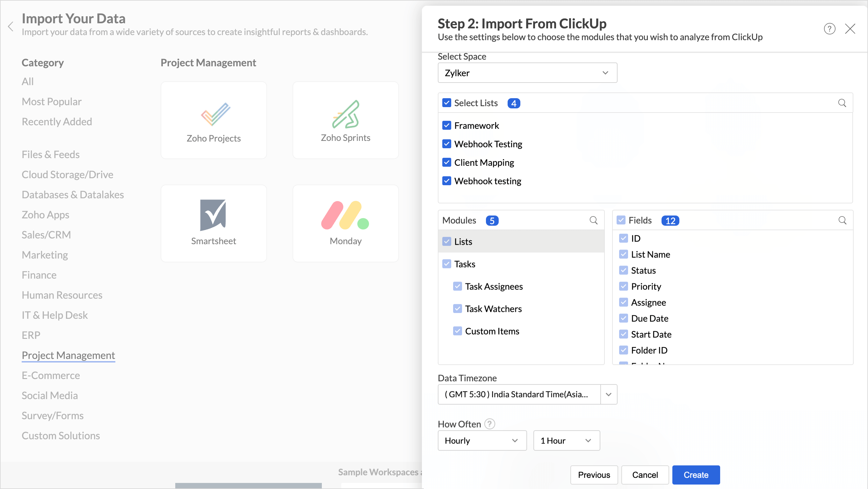
Task: Select the Zoho Apps category
Action: point(45,215)
